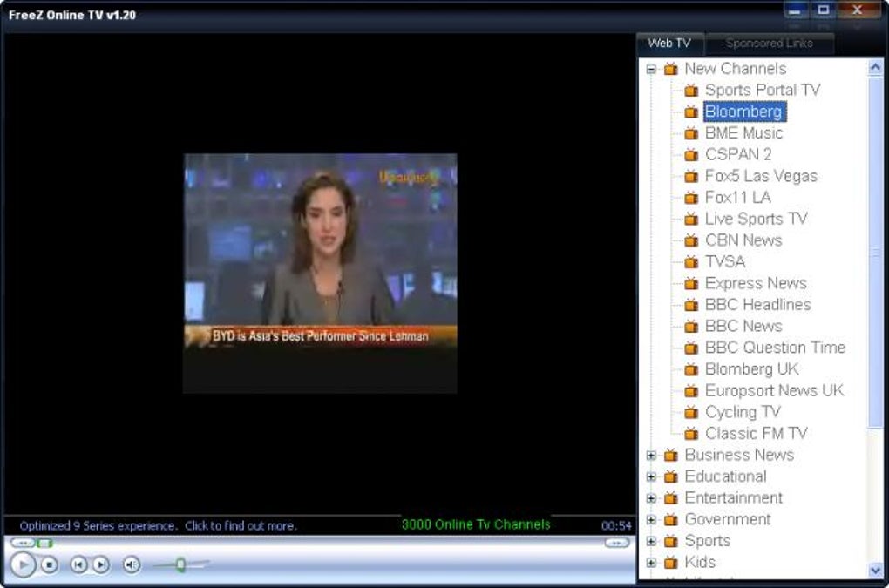The height and width of the screenshot is (588, 889).
Task: Click the TV icon beside BME Music
Action: (x=691, y=133)
